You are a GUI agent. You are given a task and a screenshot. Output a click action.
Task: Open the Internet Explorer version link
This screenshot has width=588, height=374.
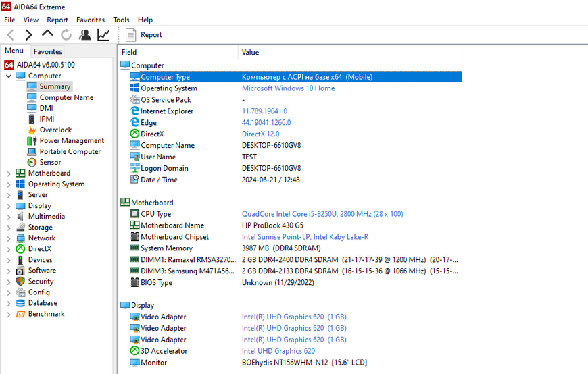click(x=264, y=111)
